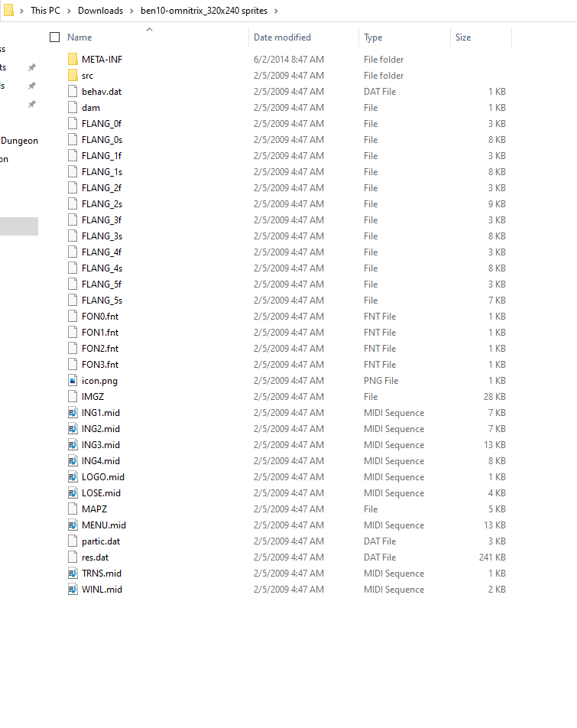Expand the chevron after This PC
Viewport: 577px width, 728px height.
point(69,11)
